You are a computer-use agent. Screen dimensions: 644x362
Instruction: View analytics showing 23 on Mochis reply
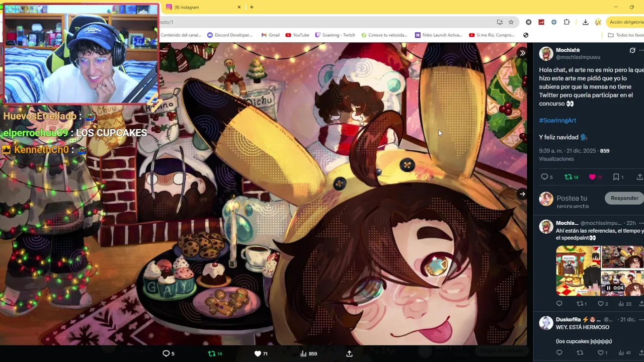click(x=625, y=304)
